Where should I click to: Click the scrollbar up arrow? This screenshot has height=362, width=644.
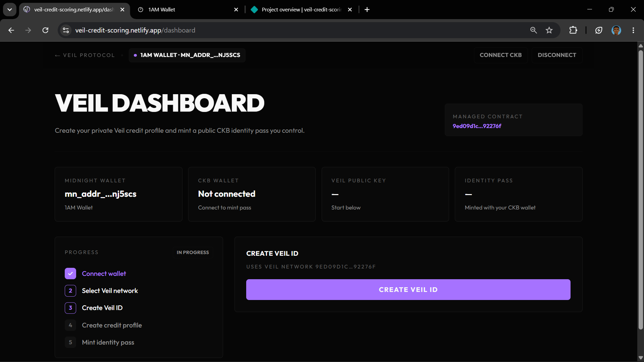[641, 46]
